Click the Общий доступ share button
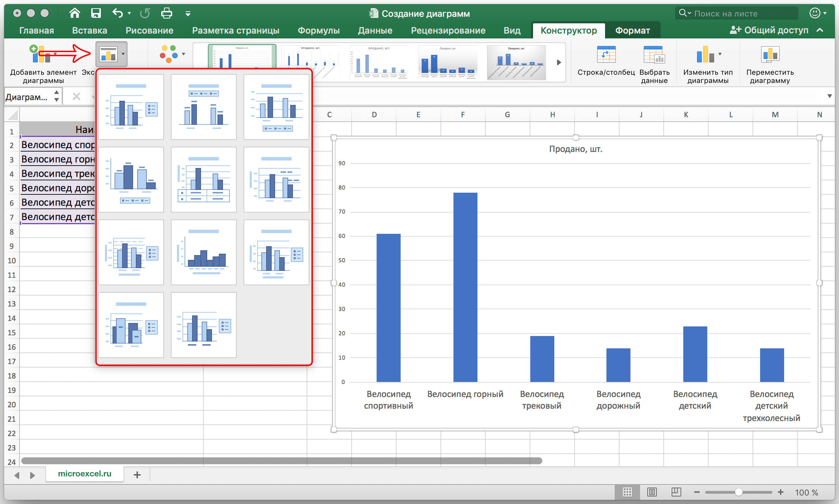This screenshot has width=839, height=504. click(769, 30)
